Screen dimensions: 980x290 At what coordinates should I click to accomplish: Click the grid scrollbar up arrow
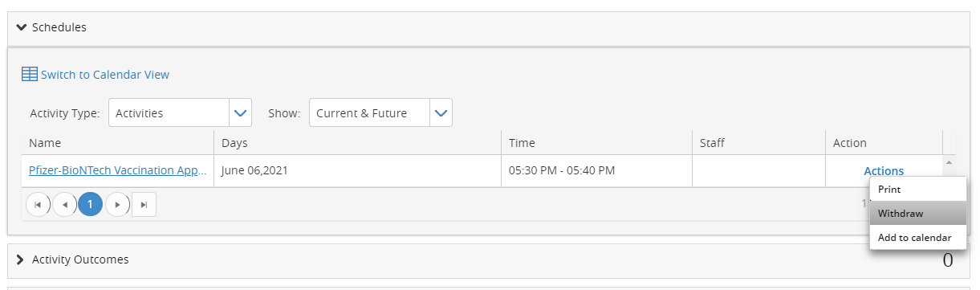tap(950, 163)
